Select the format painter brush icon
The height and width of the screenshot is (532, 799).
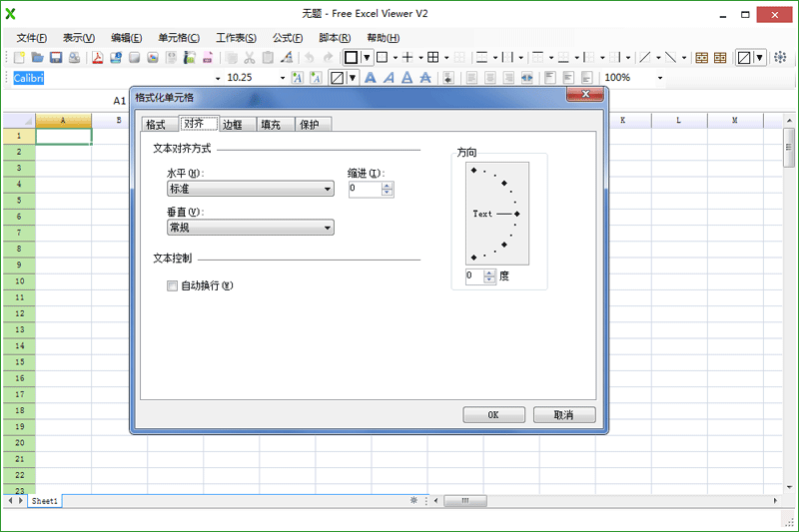tap(287, 58)
